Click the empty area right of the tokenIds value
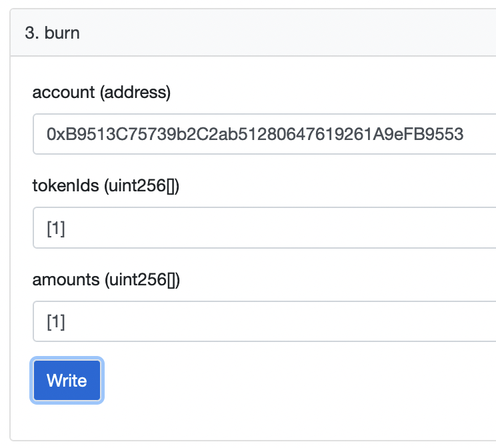Image resolution: width=496 pixels, height=448 pixels. (279, 227)
